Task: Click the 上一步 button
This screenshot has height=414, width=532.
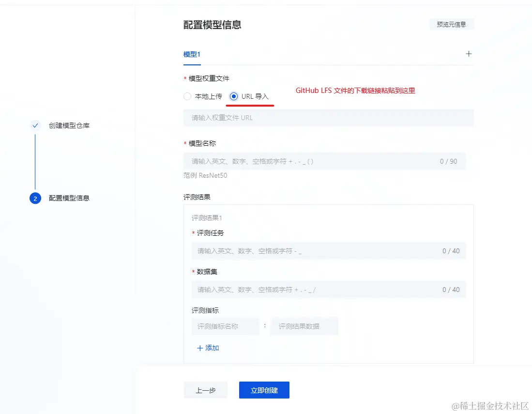Action: pos(205,390)
